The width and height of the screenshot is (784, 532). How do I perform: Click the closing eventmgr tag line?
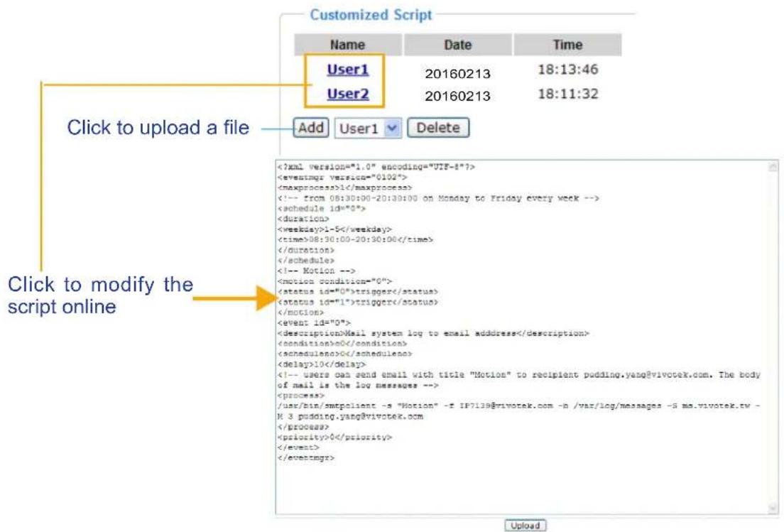click(x=306, y=458)
